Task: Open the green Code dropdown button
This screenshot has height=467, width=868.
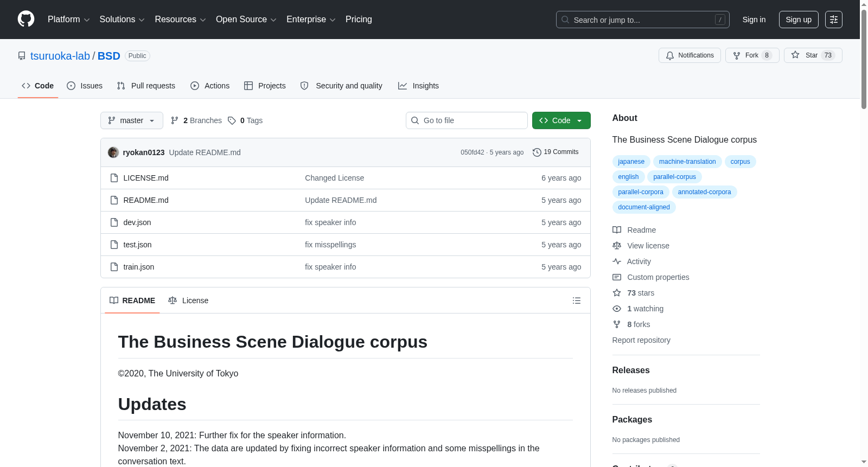Action: click(x=561, y=120)
